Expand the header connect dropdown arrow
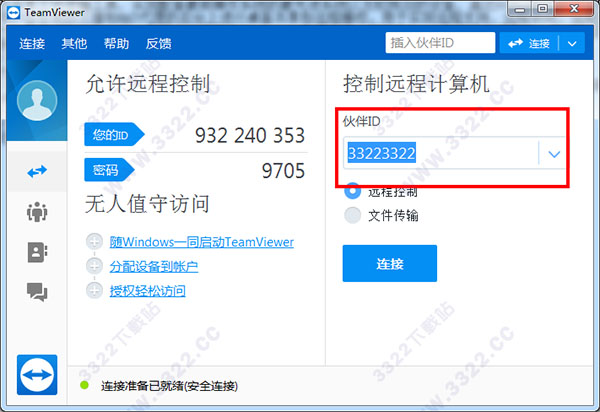Screen dimensions: 600x412 [x=572, y=43]
